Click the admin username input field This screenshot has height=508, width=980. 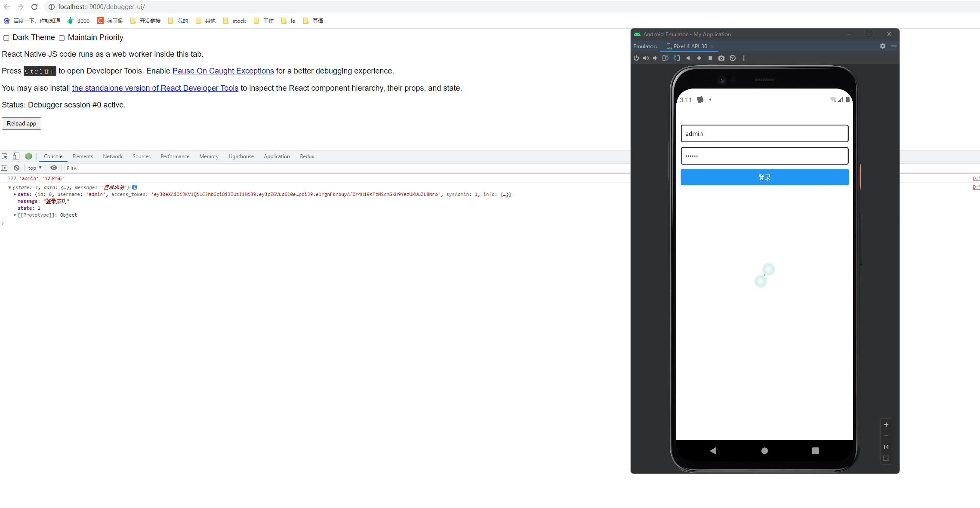click(764, 134)
